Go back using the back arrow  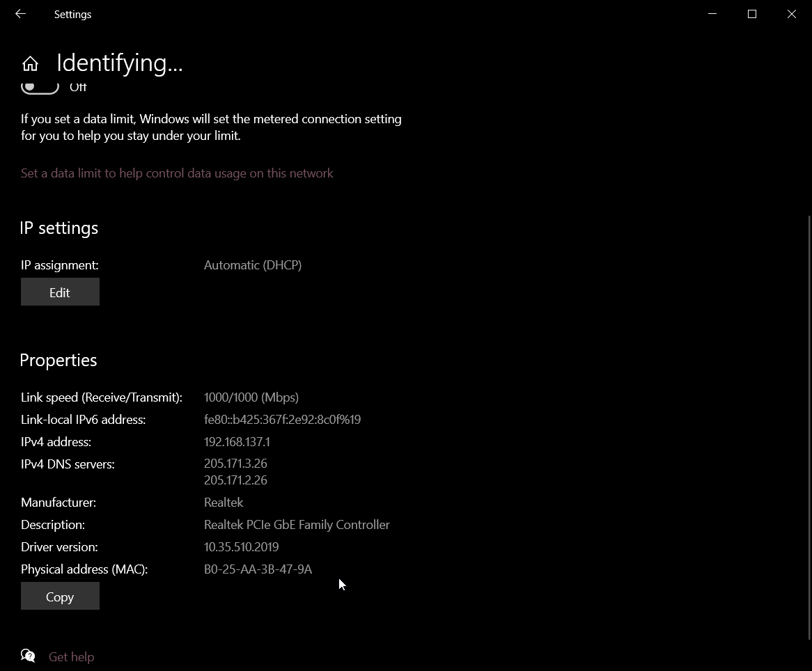pyautogui.click(x=20, y=14)
